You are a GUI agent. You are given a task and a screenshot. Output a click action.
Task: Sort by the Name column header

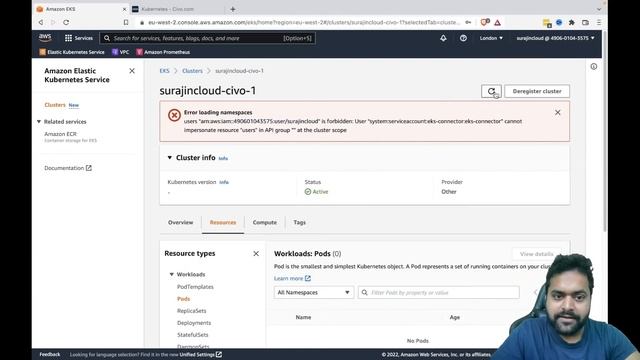(303, 317)
